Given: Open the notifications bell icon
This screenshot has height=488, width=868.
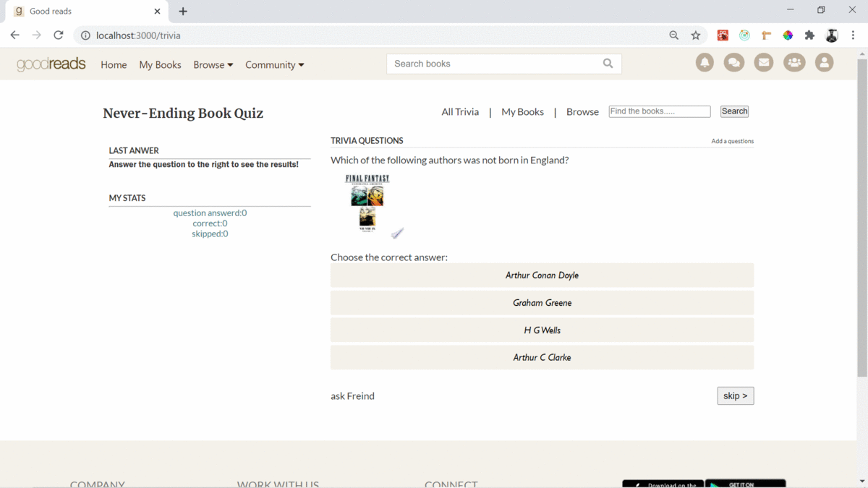Looking at the screenshot, I should coord(705,63).
